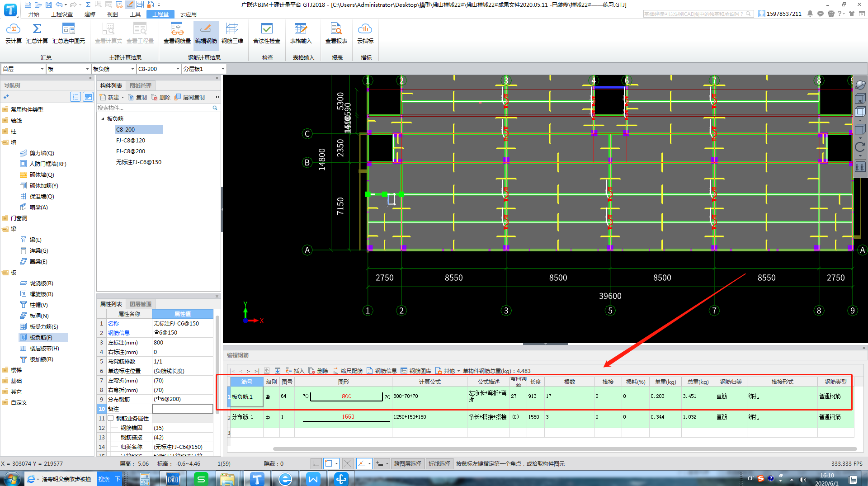The height and width of the screenshot is (486, 868).
Task: Open 钢筋图库 in rebar edit toolbar
Action: 416,371
